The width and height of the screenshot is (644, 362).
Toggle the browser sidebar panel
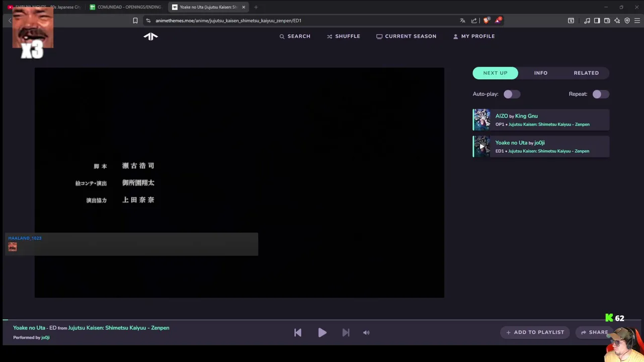pyautogui.click(x=597, y=21)
